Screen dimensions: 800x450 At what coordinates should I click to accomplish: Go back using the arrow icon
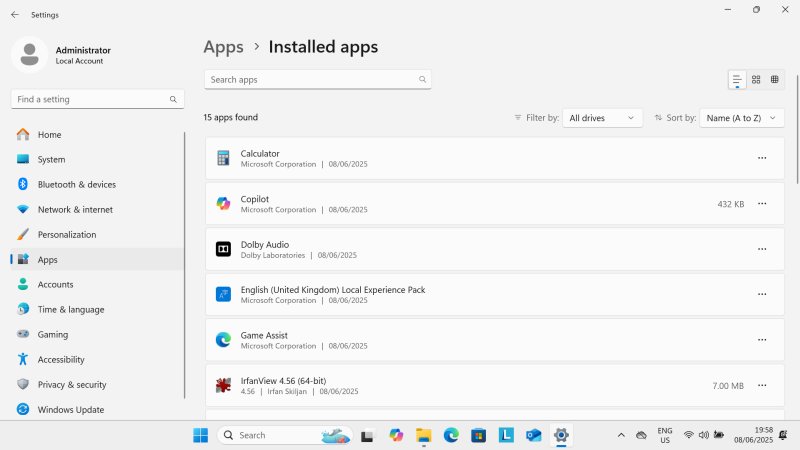(x=14, y=15)
